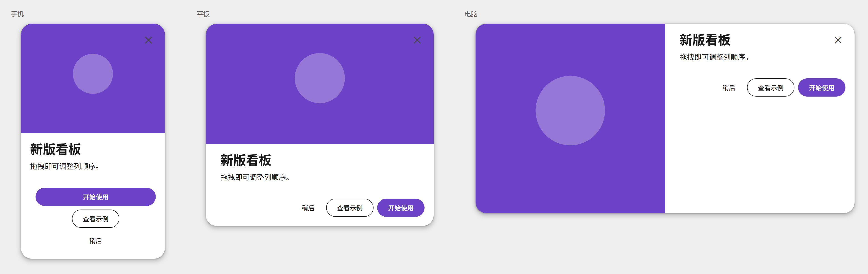Click 开始使用 in the 手机 card
Screen dimensions: 868x274
click(95, 197)
